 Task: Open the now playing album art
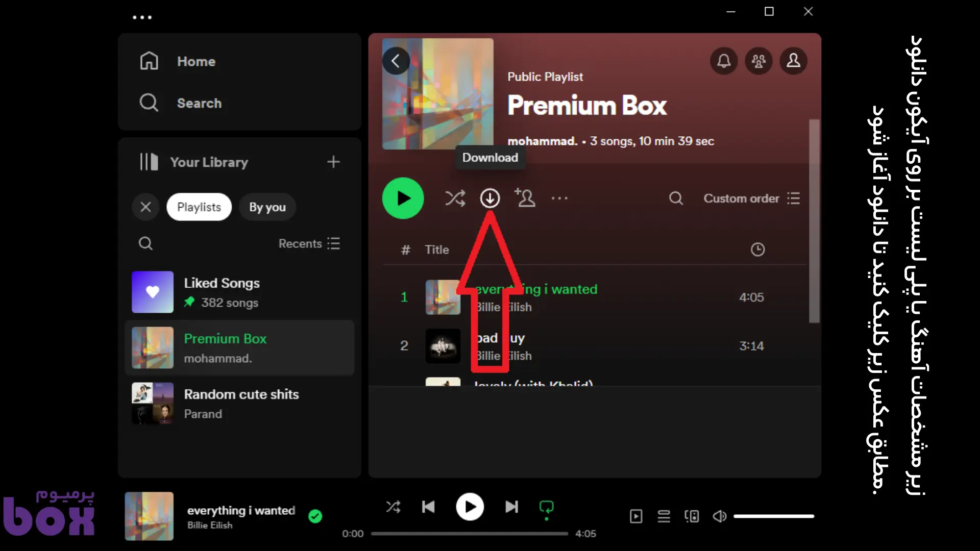pos(149,516)
